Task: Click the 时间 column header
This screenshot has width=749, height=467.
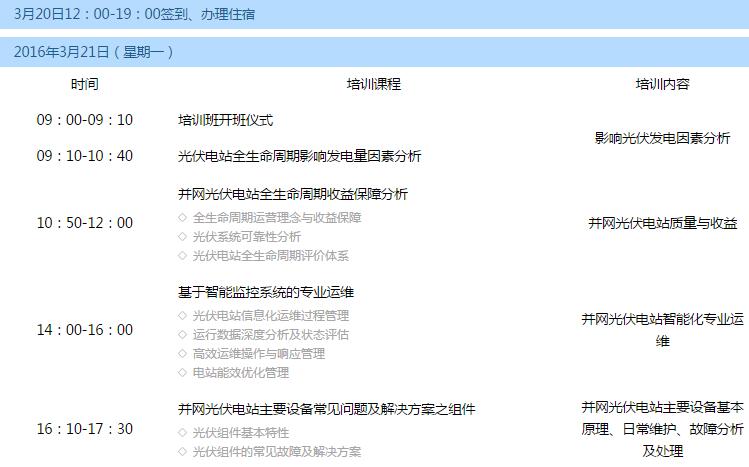Action: 85,84
